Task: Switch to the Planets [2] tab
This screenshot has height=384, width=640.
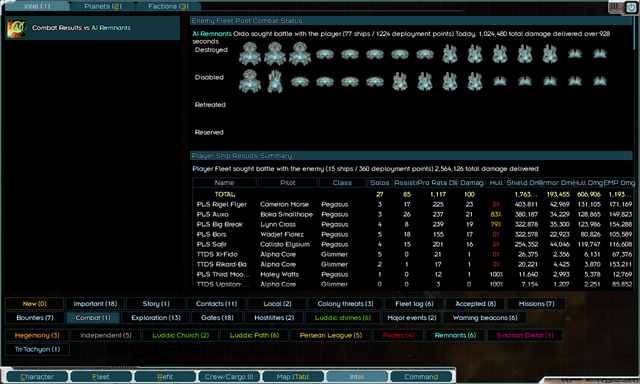Action: click(x=102, y=6)
